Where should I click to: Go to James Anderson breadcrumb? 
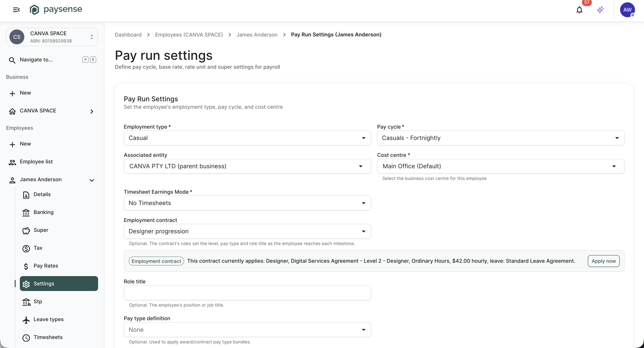[x=257, y=35]
